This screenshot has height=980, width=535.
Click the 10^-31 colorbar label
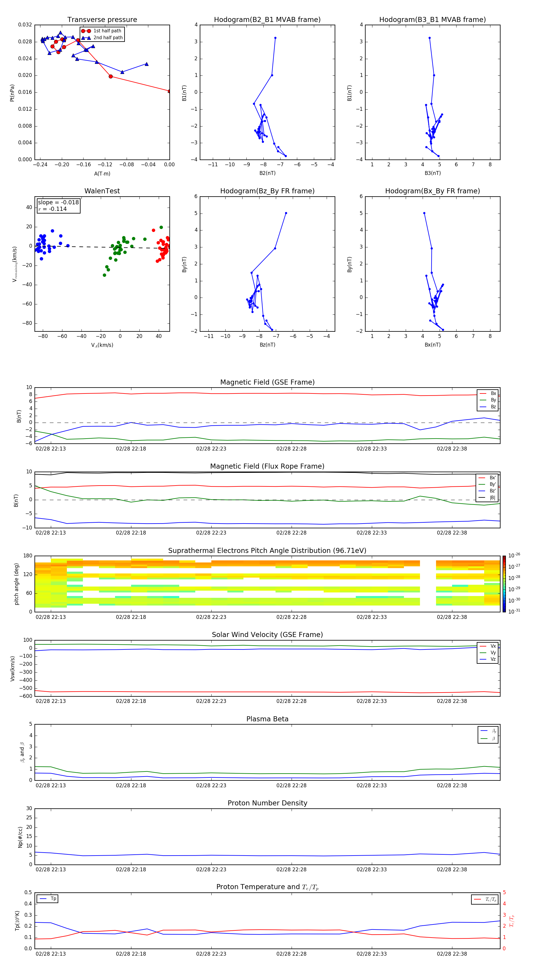[x=514, y=611]
